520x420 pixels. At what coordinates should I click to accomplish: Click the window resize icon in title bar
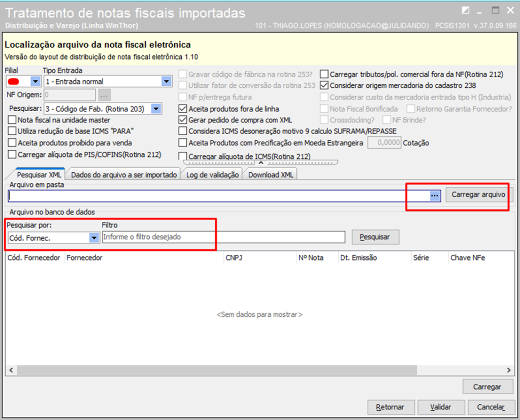pyautogui.click(x=466, y=11)
